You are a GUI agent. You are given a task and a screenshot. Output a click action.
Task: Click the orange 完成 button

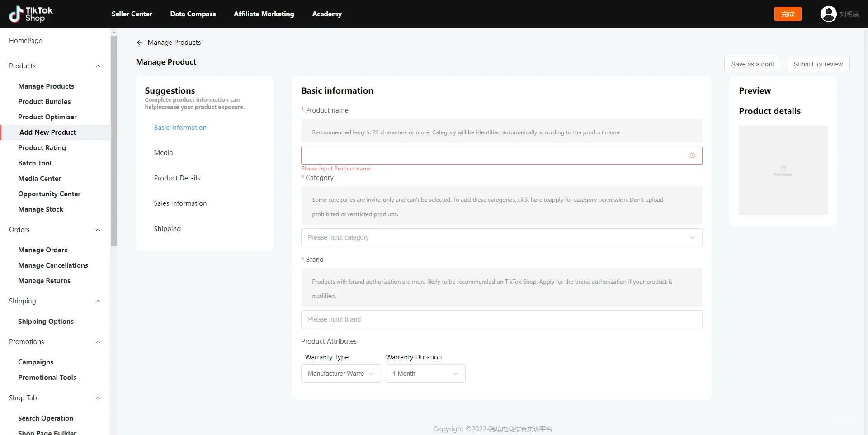(788, 14)
